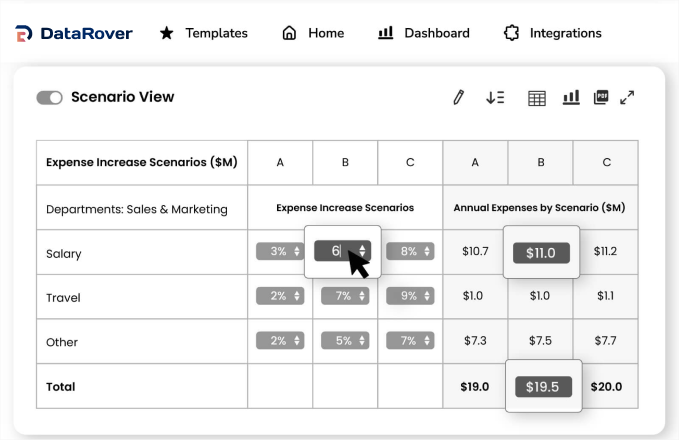Open Travel scenario B 7% selector
This screenshot has height=440, width=679.
pyautogui.click(x=345, y=296)
